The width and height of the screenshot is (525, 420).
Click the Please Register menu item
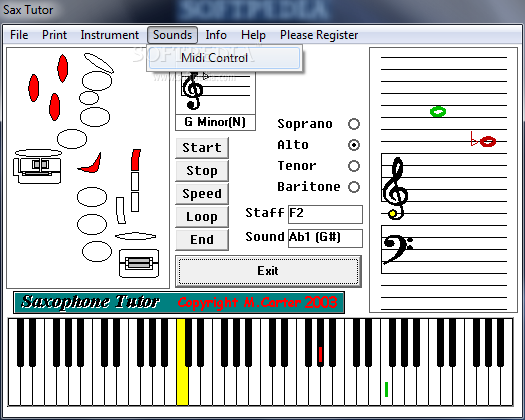point(319,35)
